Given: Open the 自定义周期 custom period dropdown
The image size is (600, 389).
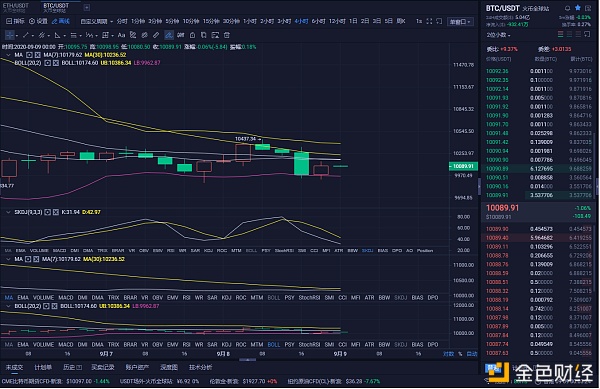Looking at the screenshot, I should tap(96, 21).
